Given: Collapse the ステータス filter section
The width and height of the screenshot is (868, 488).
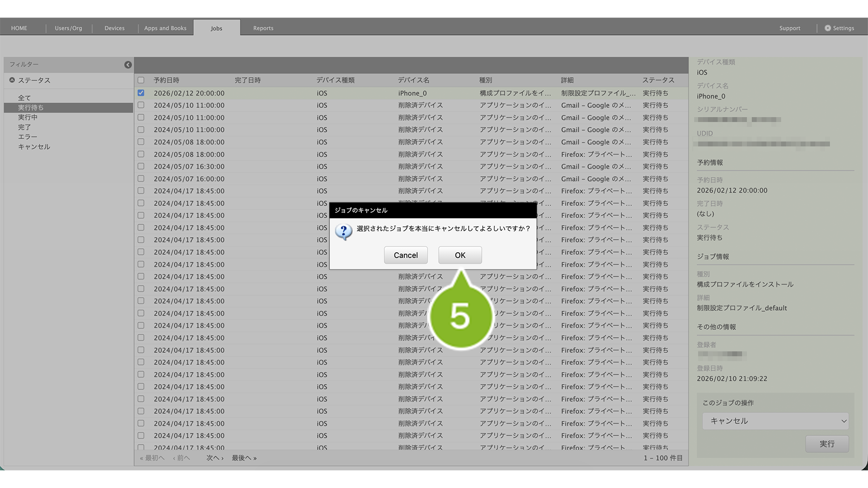Looking at the screenshot, I should (x=12, y=80).
